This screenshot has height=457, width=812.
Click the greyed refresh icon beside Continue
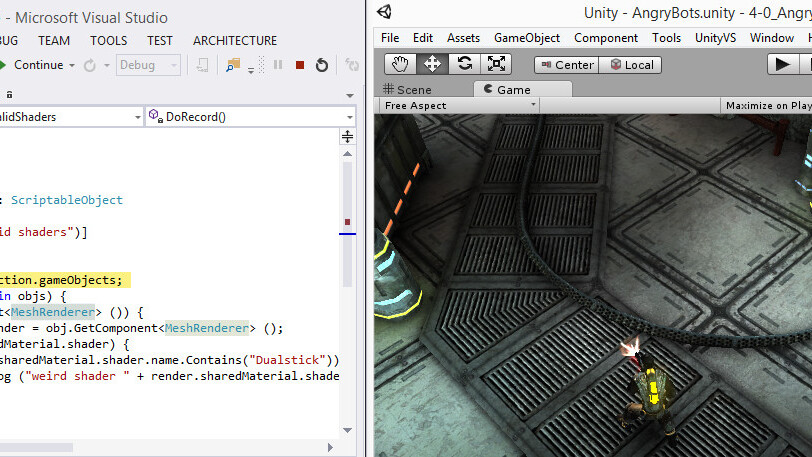[90, 65]
